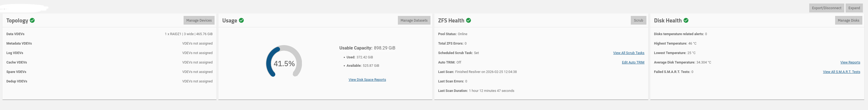Click the Average Disk Temperature value

pos(704,62)
